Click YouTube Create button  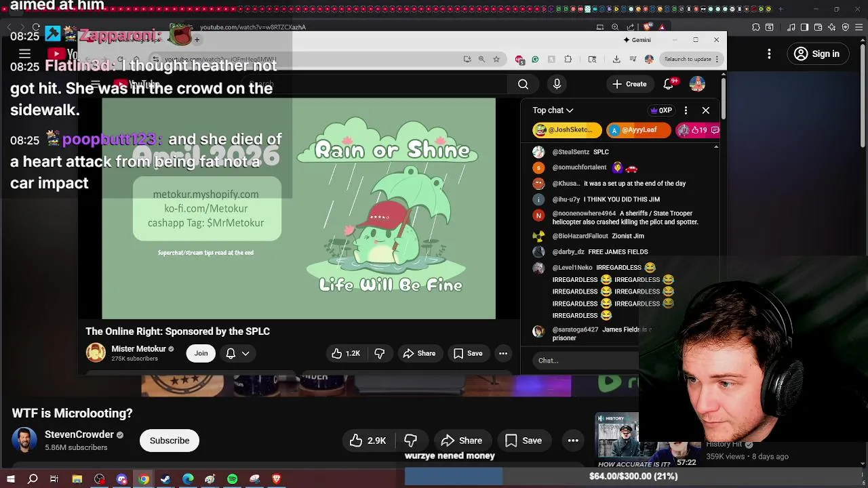629,84
